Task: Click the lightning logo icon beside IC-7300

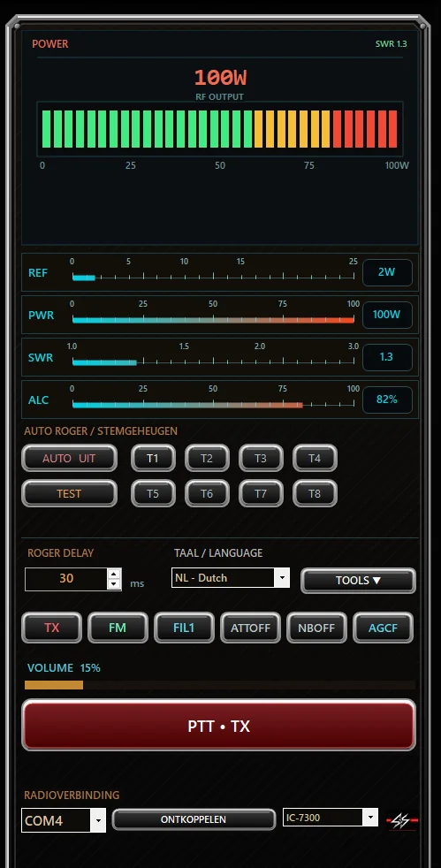Action: (402, 820)
